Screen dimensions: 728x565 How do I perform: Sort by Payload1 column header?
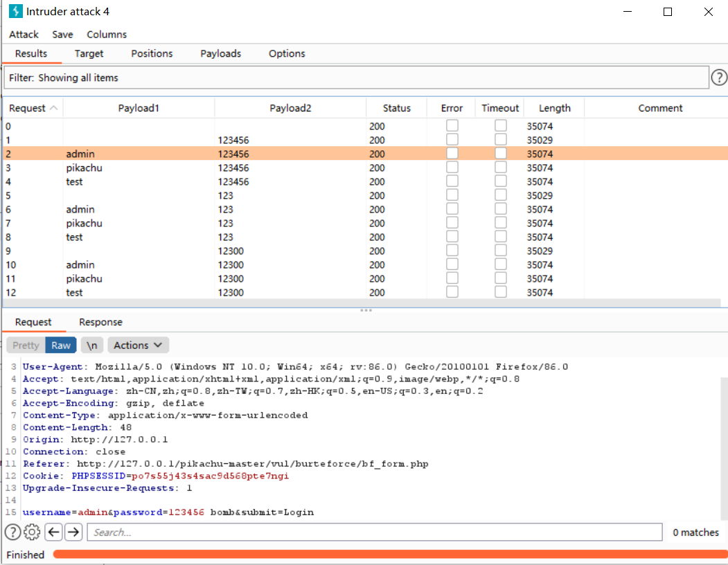click(139, 108)
